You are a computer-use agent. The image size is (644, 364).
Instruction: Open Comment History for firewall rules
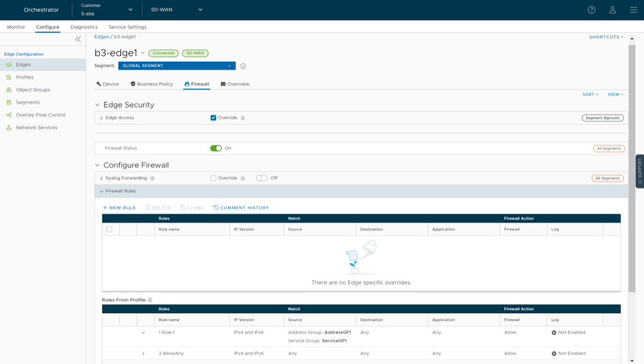[241, 207]
